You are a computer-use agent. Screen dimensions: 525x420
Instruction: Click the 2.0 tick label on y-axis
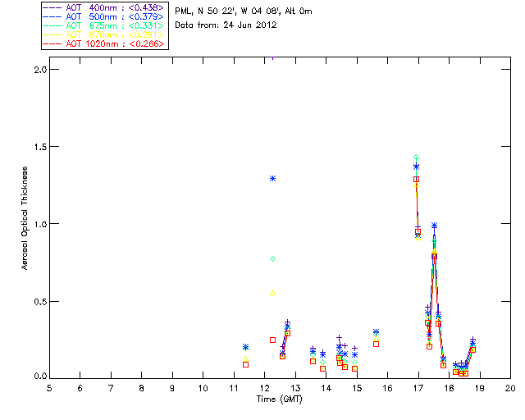pos(40,70)
